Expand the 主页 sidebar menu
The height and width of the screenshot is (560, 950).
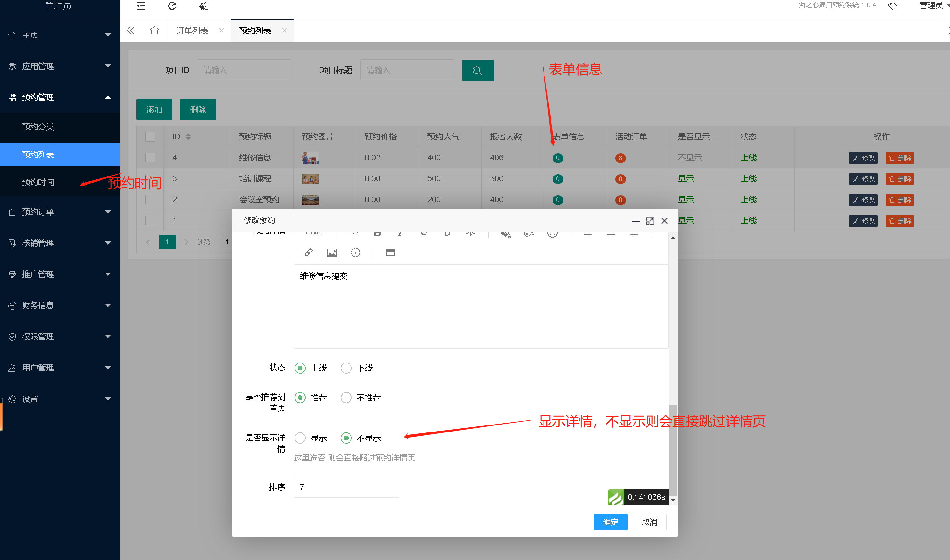click(59, 35)
